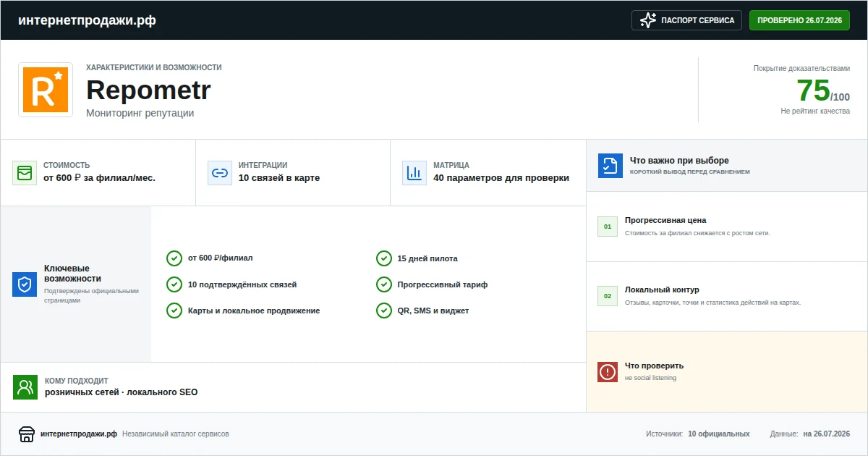This screenshot has height=456, width=868.
Task: Click the не social listening note
Action: [651, 378]
